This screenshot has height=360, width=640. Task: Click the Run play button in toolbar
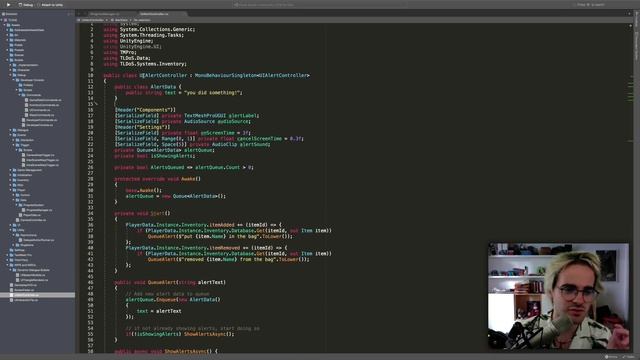coord(8,4)
